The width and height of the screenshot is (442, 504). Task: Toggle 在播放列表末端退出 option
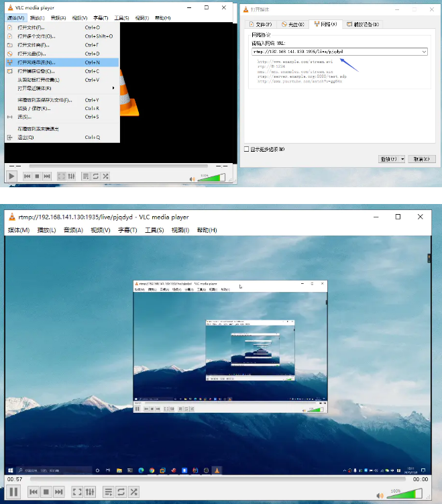click(62, 129)
